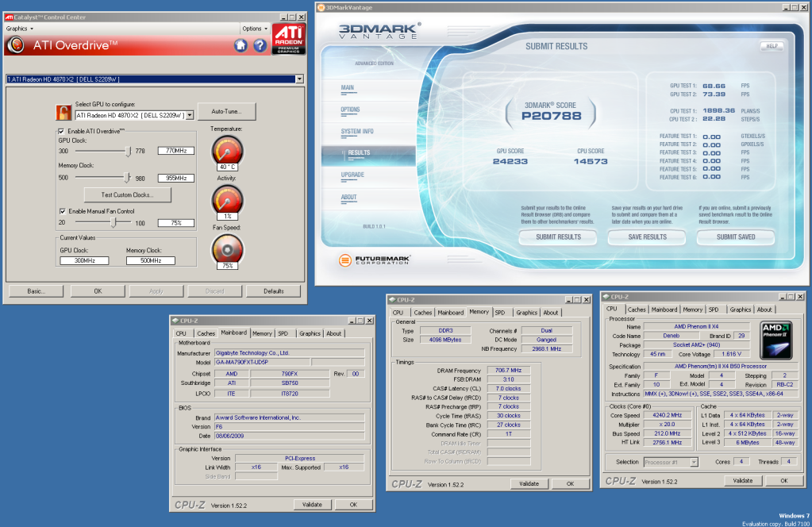Open the Processor #1 Selection dropdown in CPU-Z
The width and height of the screenshot is (812, 527).
694,462
